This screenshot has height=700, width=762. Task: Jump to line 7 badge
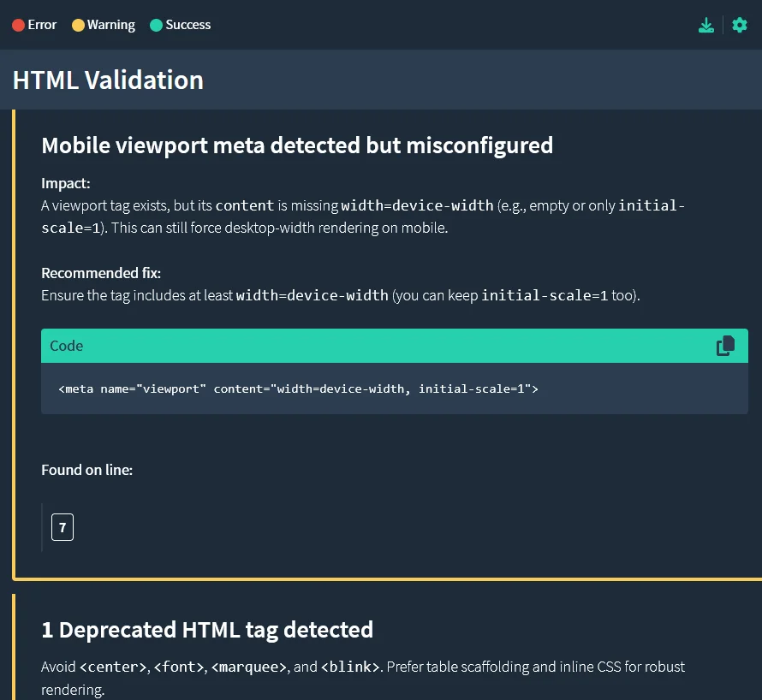[63, 528]
